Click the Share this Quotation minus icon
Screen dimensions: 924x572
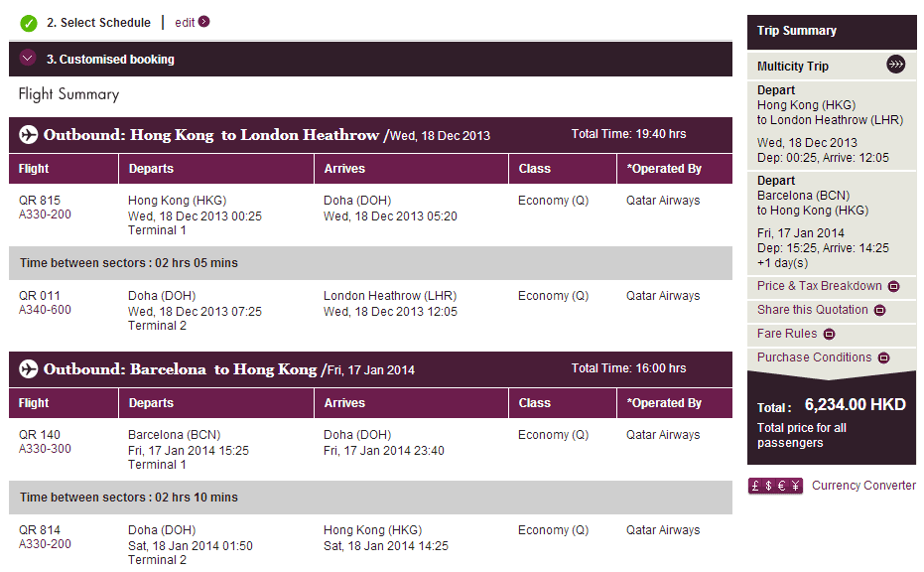(x=879, y=311)
